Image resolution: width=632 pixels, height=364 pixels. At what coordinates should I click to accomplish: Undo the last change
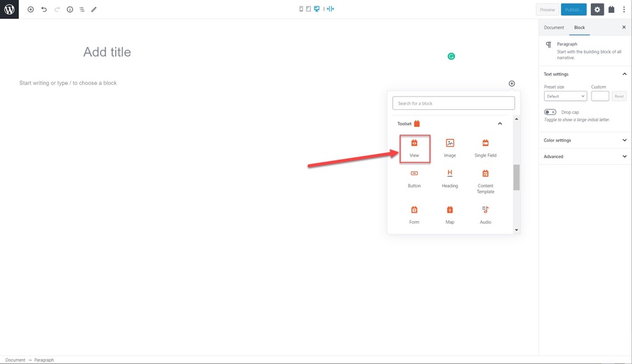pyautogui.click(x=44, y=9)
